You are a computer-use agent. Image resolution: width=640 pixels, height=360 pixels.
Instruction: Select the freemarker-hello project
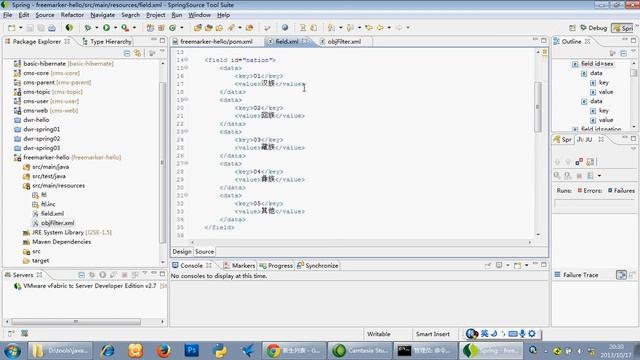pos(67,158)
